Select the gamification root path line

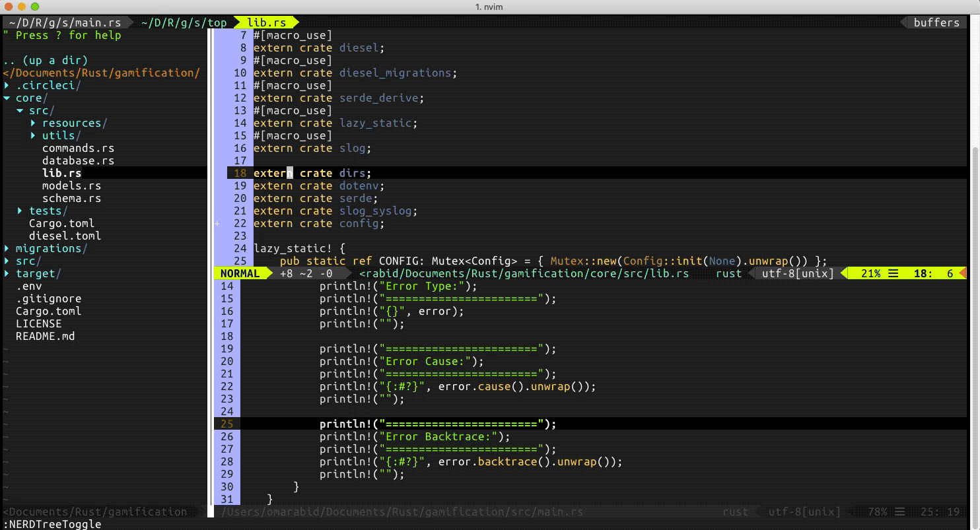coord(101,73)
